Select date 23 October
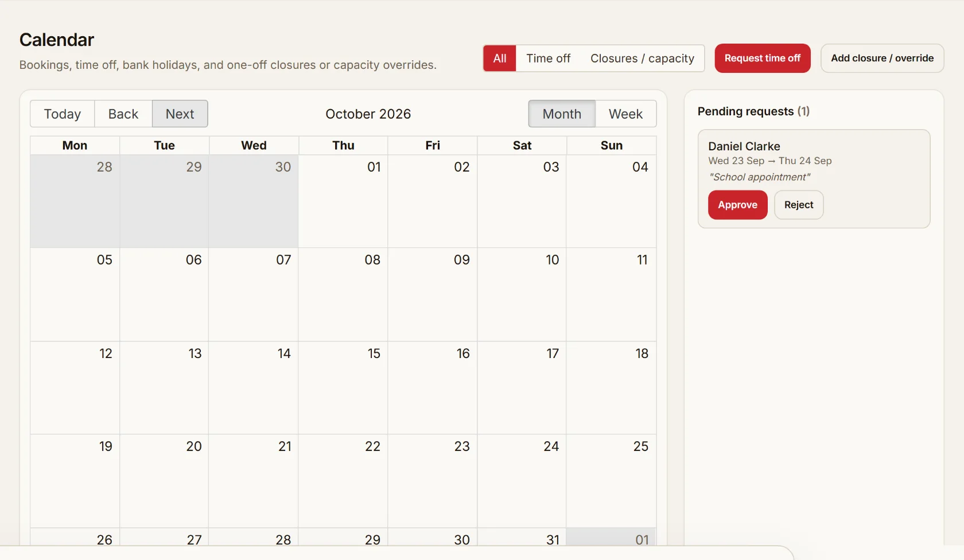 [x=462, y=446]
